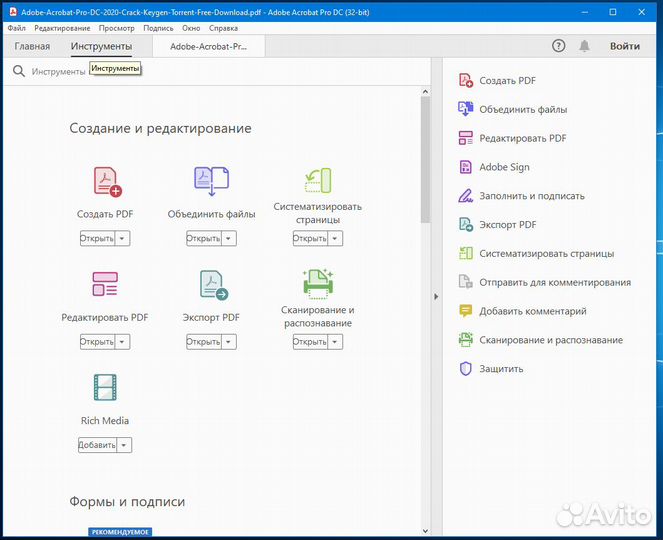
Task: Open the Окно menu
Action: 191,28
